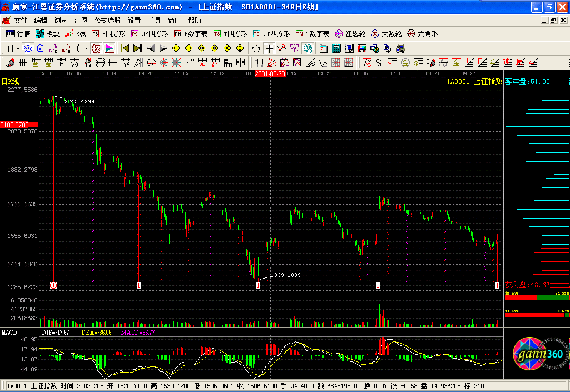Jump to first bar with skip-to-start arrow
This screenshot has height=392, width=570.
125,48
